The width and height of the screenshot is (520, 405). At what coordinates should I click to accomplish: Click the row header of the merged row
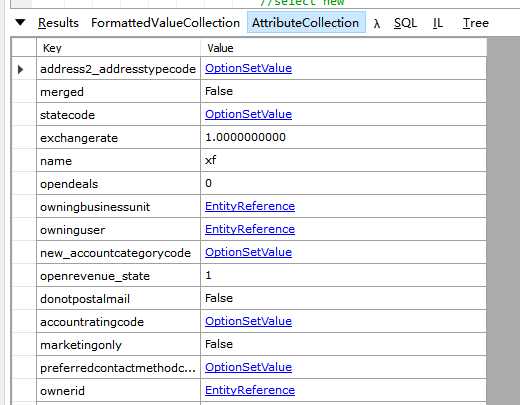click(x=24, y=91)
